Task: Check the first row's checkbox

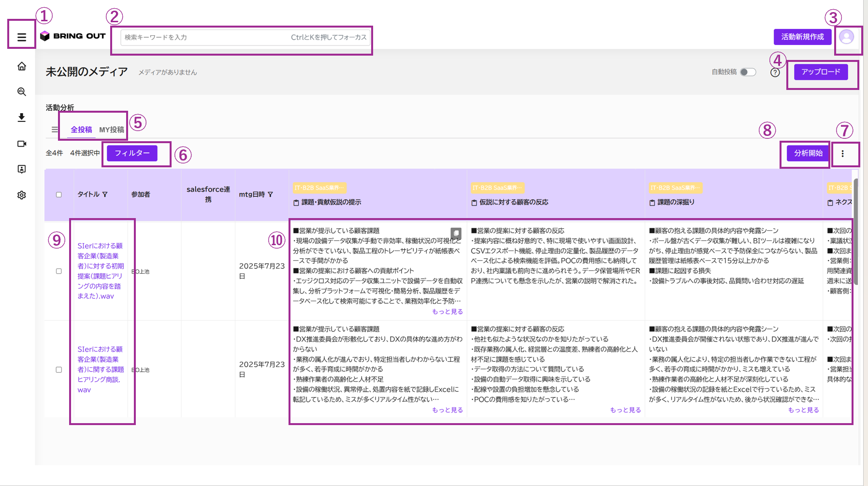Action: click(59, 271)
